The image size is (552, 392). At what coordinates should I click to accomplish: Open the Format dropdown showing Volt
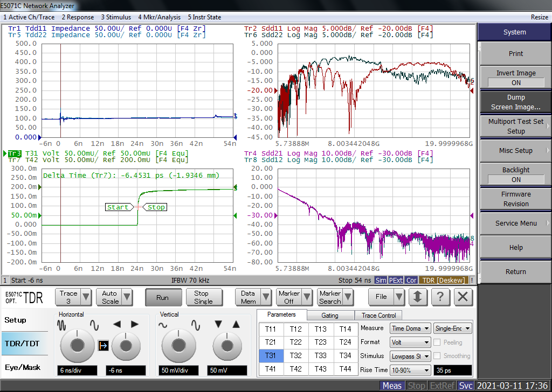(x=410, y=342)
